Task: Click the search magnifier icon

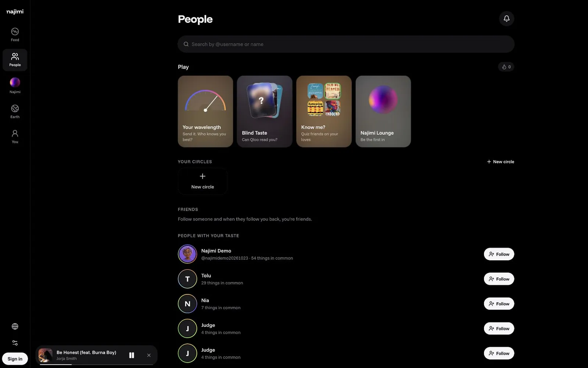Action: [186, 44]
